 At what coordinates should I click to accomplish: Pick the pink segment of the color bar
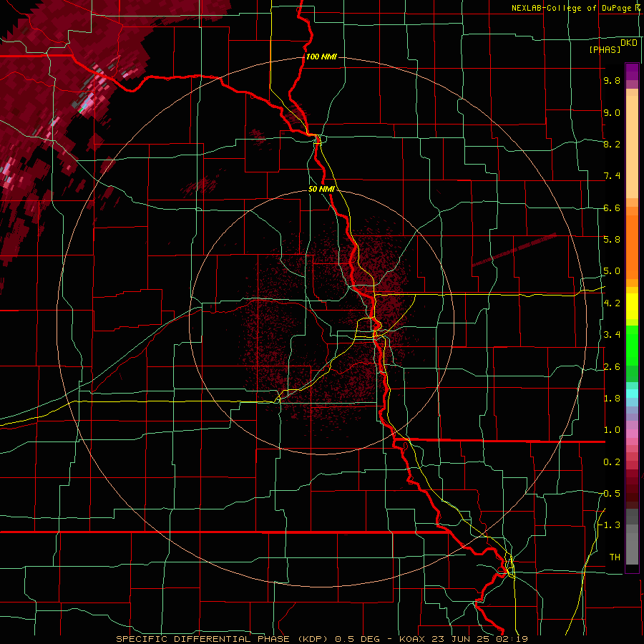(632, 434)
